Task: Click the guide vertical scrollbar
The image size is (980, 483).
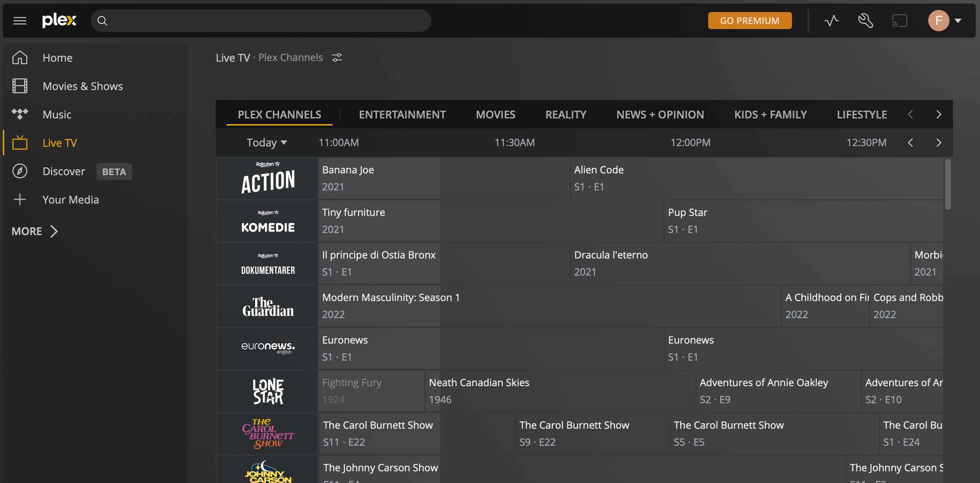Action: click(948, 184)
